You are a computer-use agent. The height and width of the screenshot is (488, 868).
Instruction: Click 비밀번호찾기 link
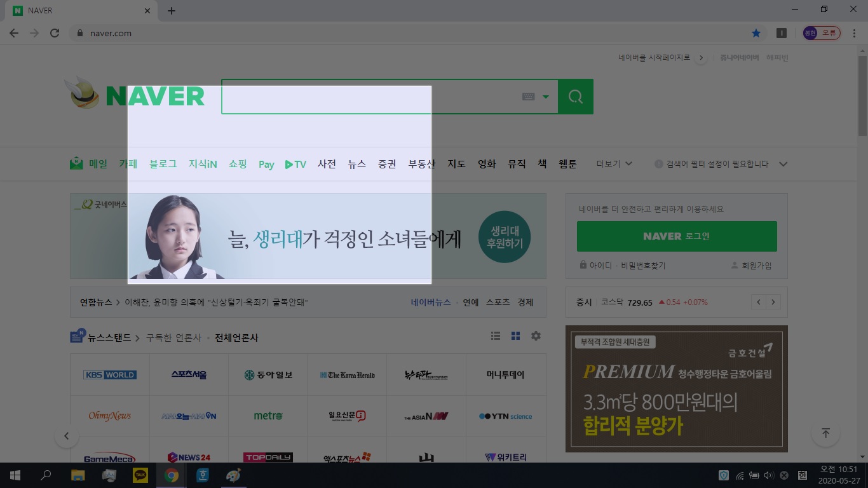[x=643, y=266]
